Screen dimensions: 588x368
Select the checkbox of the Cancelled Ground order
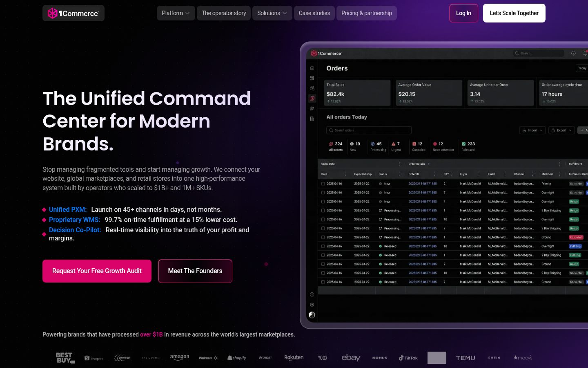coord(323,238)
